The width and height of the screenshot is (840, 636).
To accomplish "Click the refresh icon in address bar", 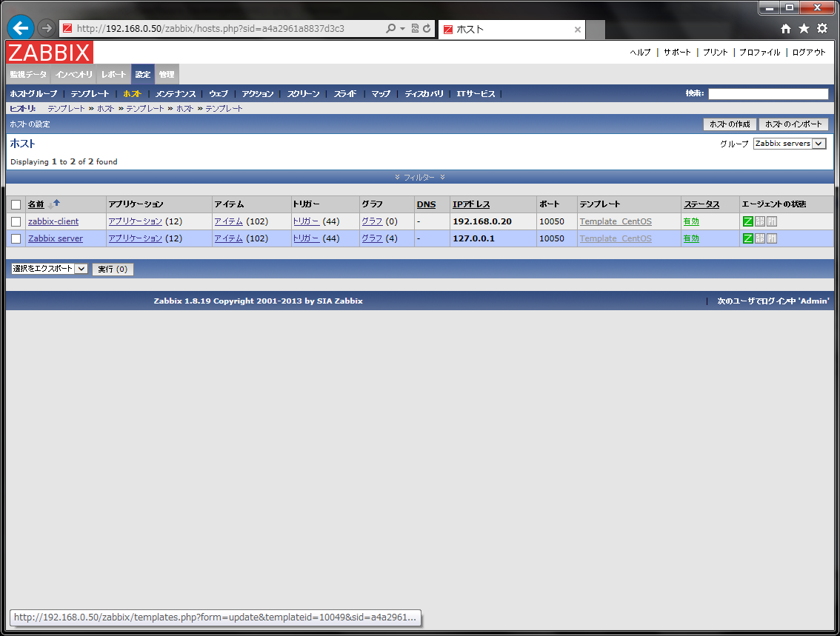I will [427, 28].
